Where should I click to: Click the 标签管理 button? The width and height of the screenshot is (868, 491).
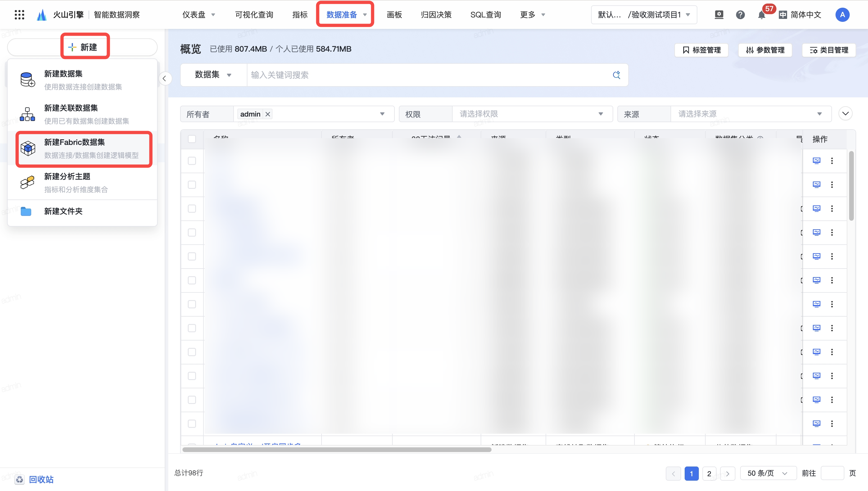click(701, 50)
